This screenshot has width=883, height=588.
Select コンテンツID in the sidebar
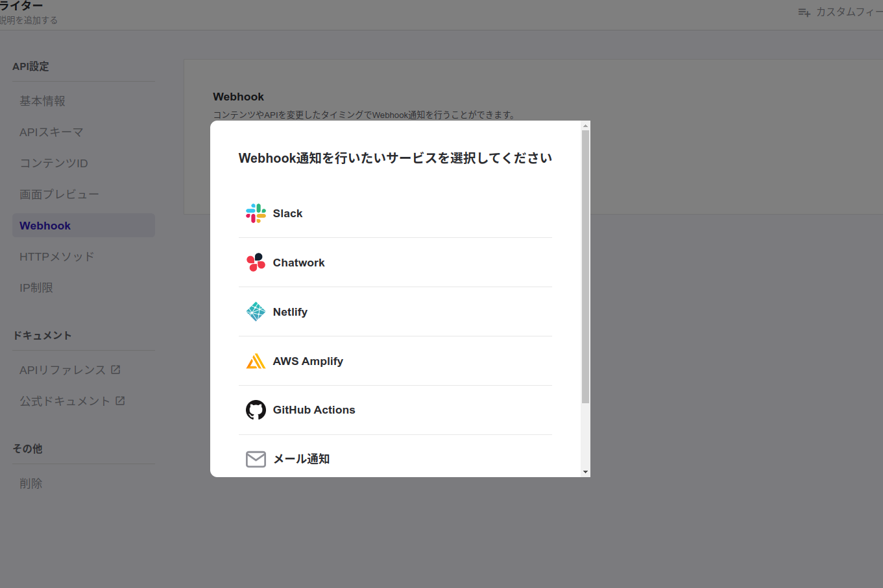click(54, 163)
